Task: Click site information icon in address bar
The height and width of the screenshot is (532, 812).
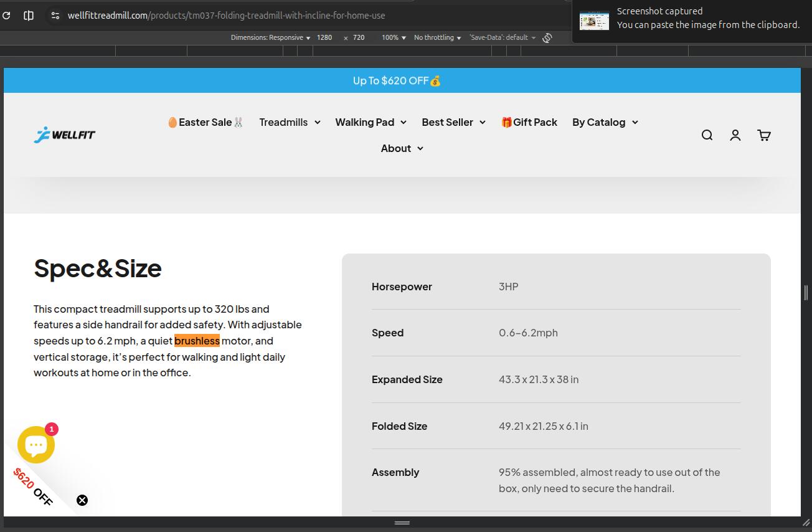Action: point(55,16)
